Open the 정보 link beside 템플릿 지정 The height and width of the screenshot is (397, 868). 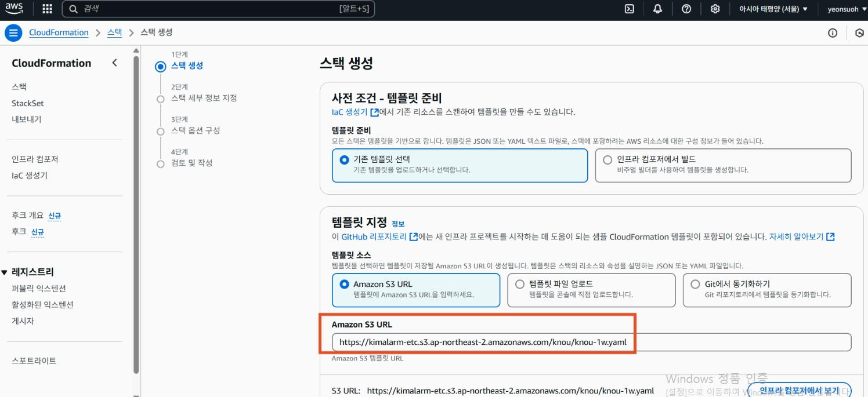(398, 224)
